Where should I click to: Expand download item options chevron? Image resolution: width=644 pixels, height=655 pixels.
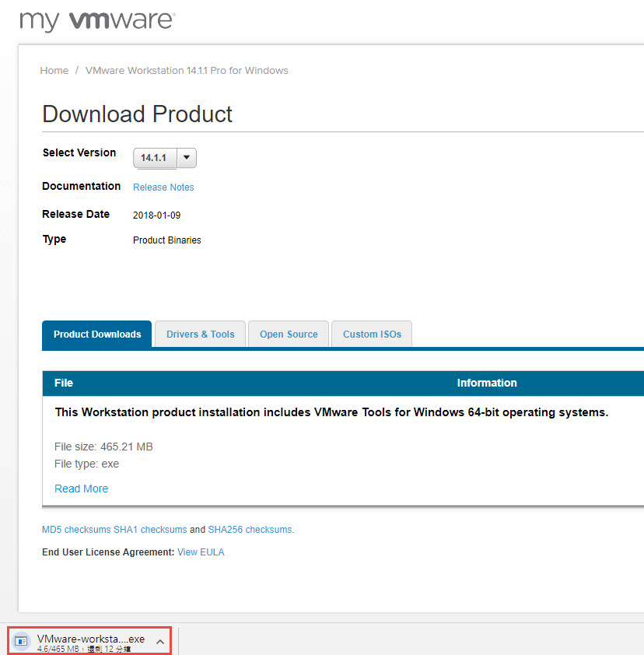coord(160,642)
